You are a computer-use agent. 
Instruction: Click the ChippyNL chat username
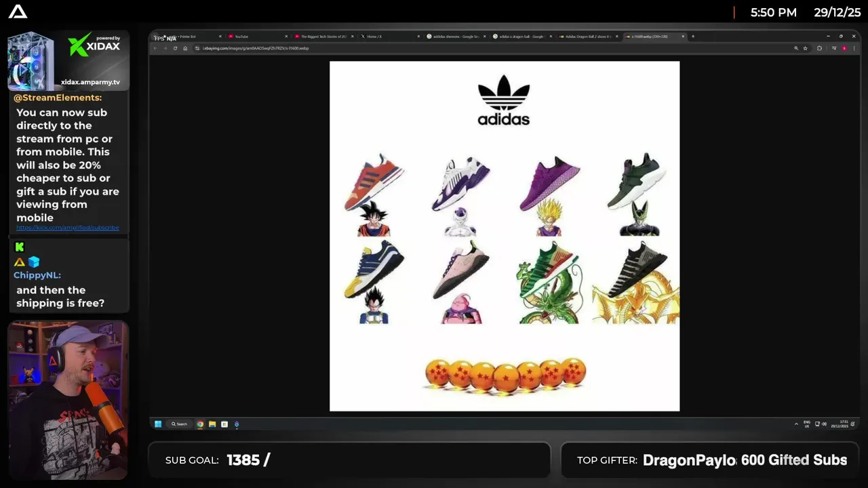click(x=37, y=275)
